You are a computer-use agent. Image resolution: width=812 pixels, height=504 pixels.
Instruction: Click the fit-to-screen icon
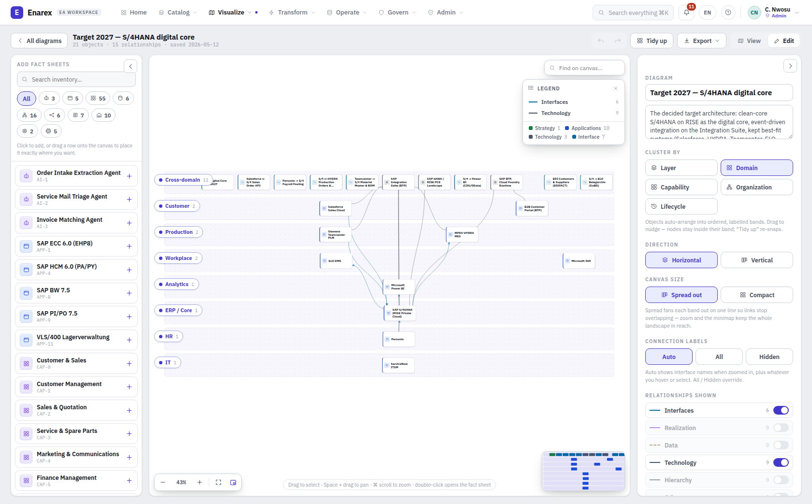coord(218,482)
